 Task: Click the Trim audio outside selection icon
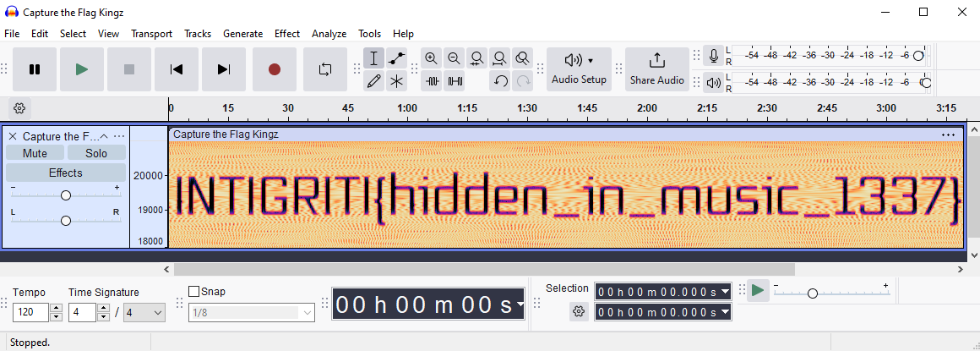tap(433, 81)
